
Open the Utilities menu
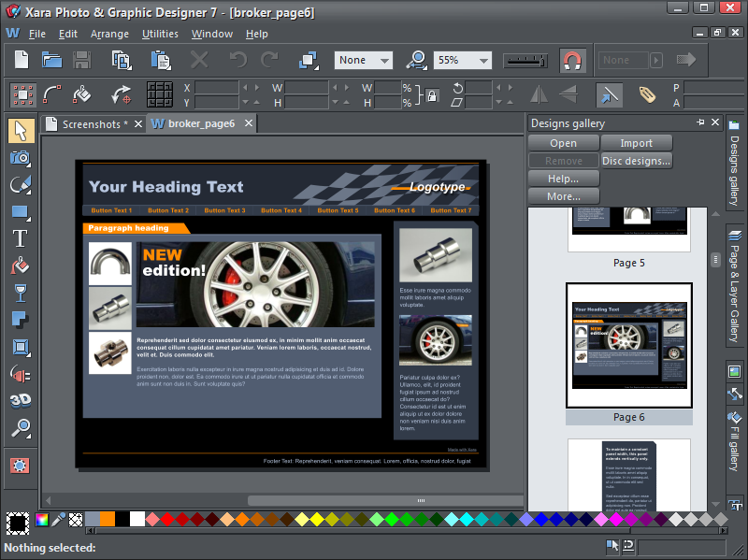click(x=159, y=34)
